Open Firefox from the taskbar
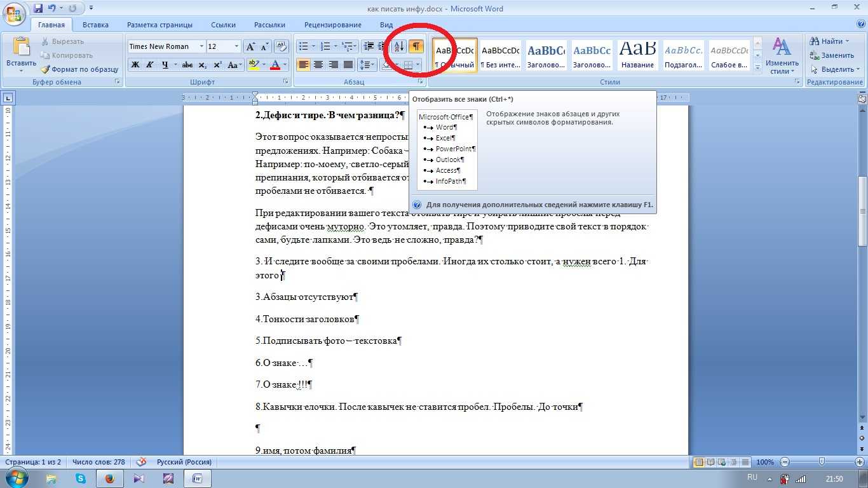This screenshot has height=488, width=868. click(109, 478)
